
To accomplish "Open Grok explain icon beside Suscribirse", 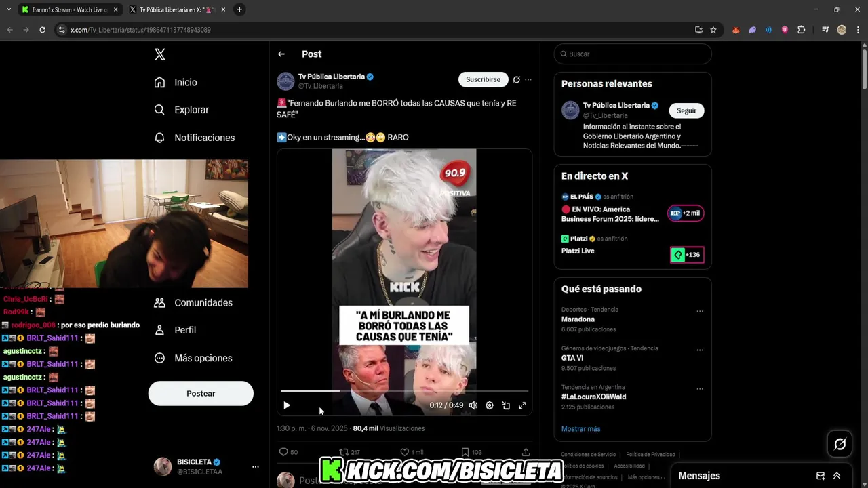I will click(517, 79).
